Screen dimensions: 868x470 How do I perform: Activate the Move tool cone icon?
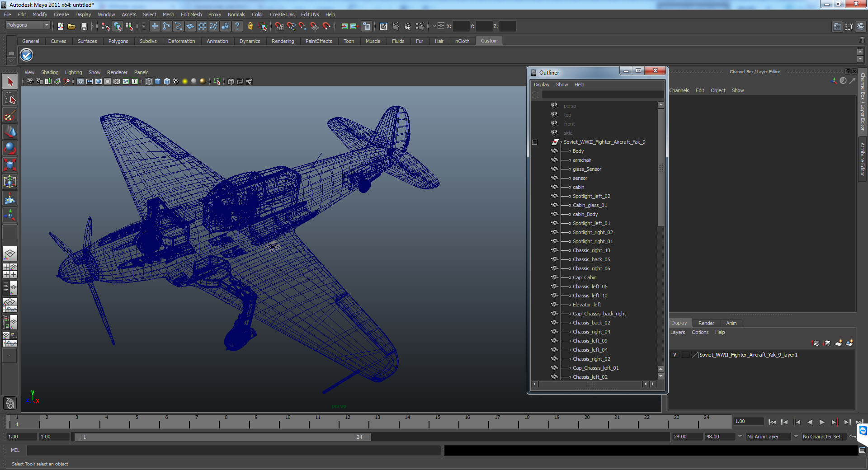click(x=10, y=132)
